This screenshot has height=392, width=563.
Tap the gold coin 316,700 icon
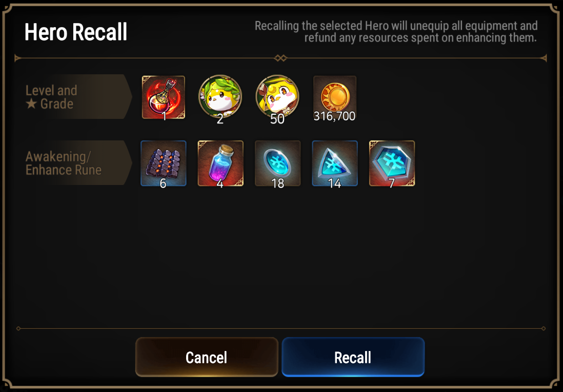[335, 97]
